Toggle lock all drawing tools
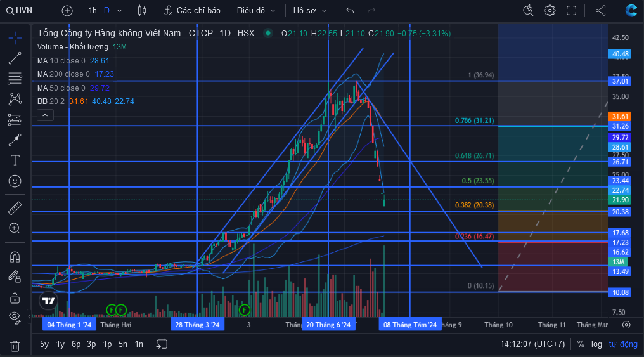The height and width of the screenshot is (357, 644). (15, 298)
